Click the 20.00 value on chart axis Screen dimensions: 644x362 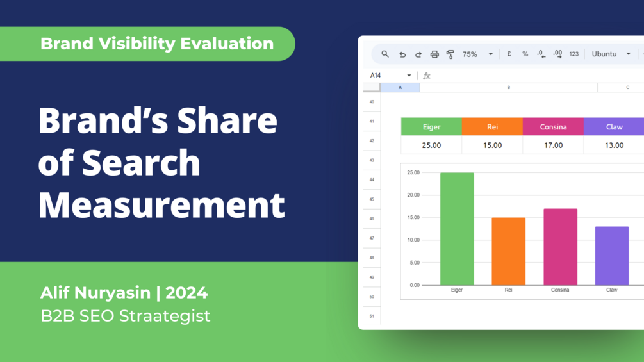[x=413, y=195]
